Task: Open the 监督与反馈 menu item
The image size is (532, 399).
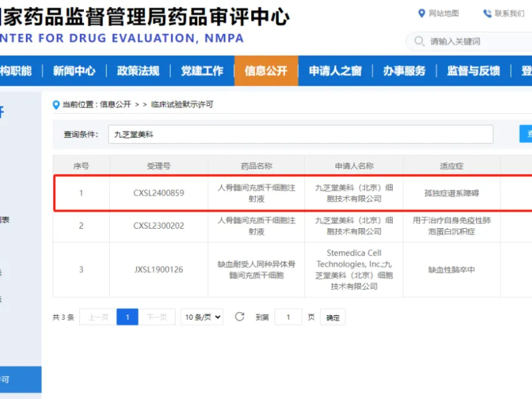Action: click(473, 71)
